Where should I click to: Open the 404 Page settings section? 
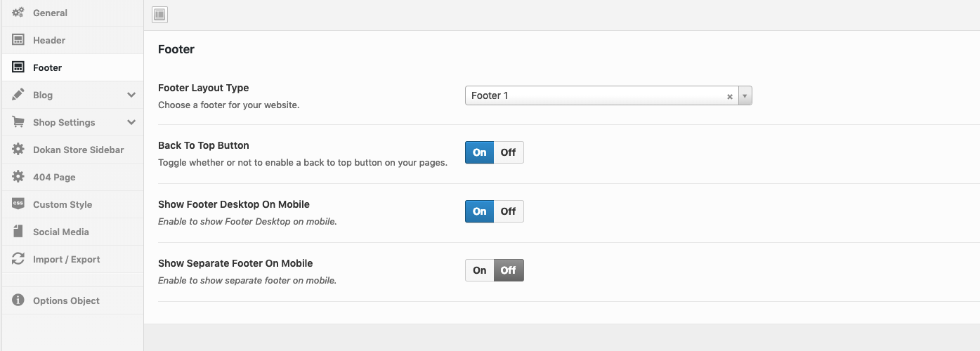pos(54,177)
